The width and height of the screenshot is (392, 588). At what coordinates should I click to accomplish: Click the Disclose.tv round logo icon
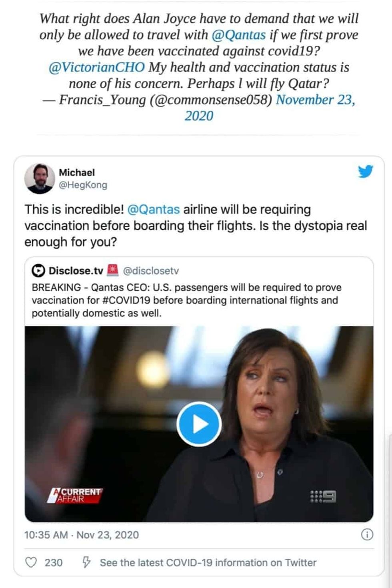click(38, 271)
